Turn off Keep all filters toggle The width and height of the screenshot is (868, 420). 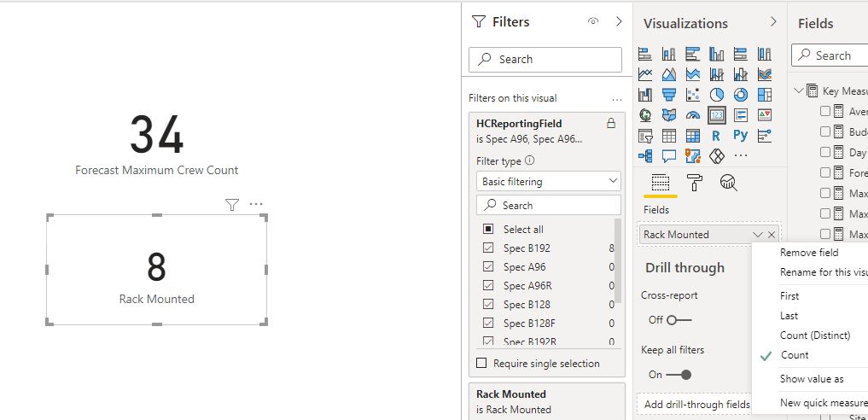tap(679, 375)
